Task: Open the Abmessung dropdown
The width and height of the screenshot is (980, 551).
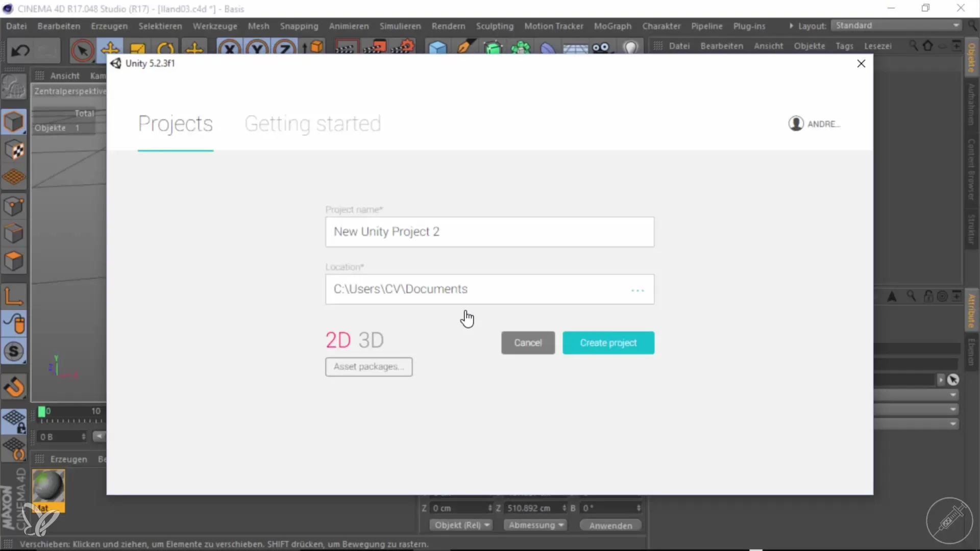Action: tap(535, 525)
